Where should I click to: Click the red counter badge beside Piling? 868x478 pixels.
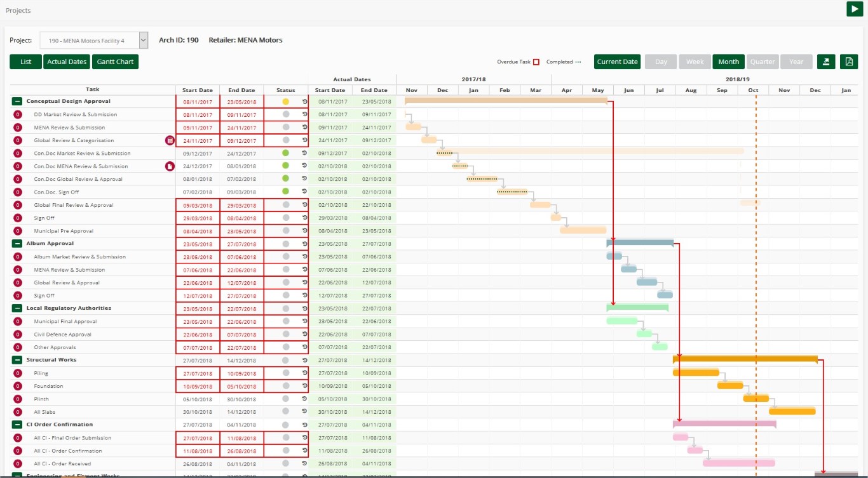(x=18, y=373)
